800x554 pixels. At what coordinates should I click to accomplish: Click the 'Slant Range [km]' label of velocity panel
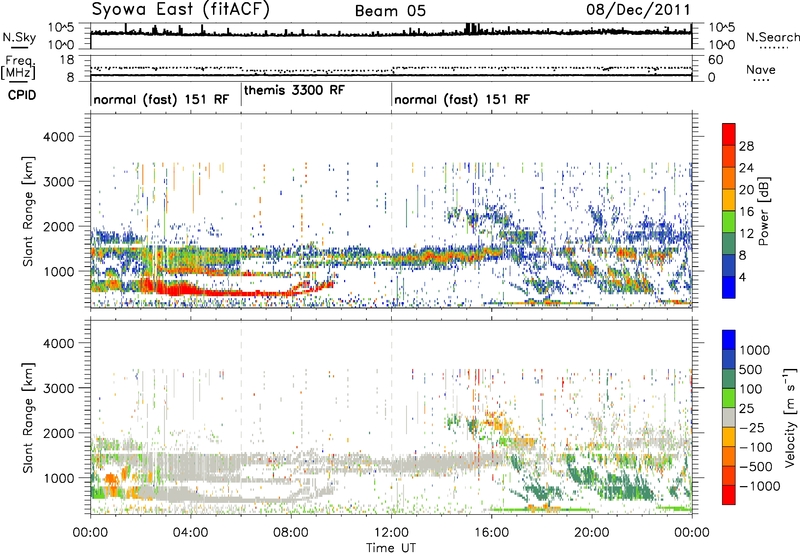pos(28,417)
